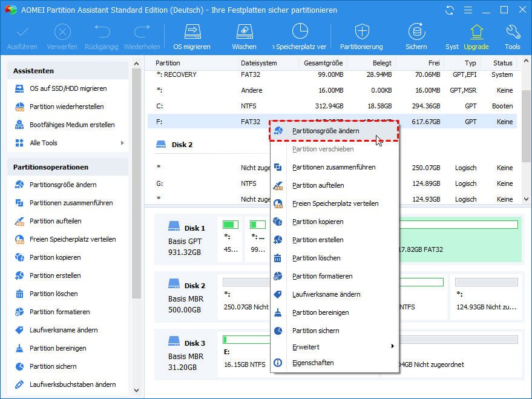
Task: Sort by Belegt column header
Action: (382, 63)
